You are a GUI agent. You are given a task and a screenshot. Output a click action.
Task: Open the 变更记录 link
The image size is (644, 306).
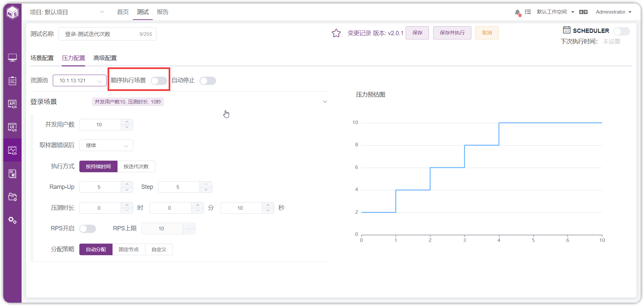(x=359, y=33)
